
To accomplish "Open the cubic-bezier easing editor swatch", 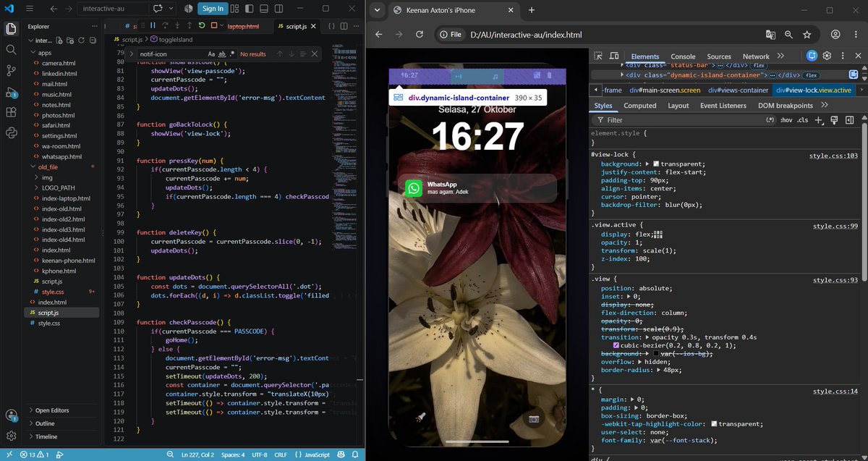I will coord(616,345).
